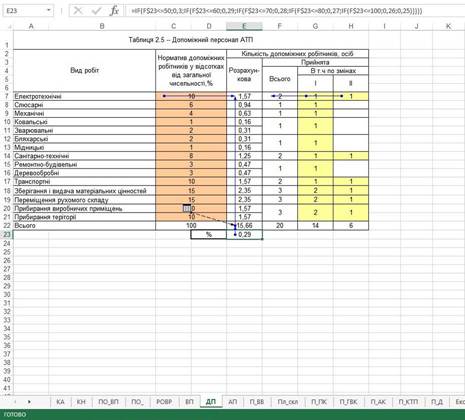Open the П_ГВК sheet tab

[348, 402]
